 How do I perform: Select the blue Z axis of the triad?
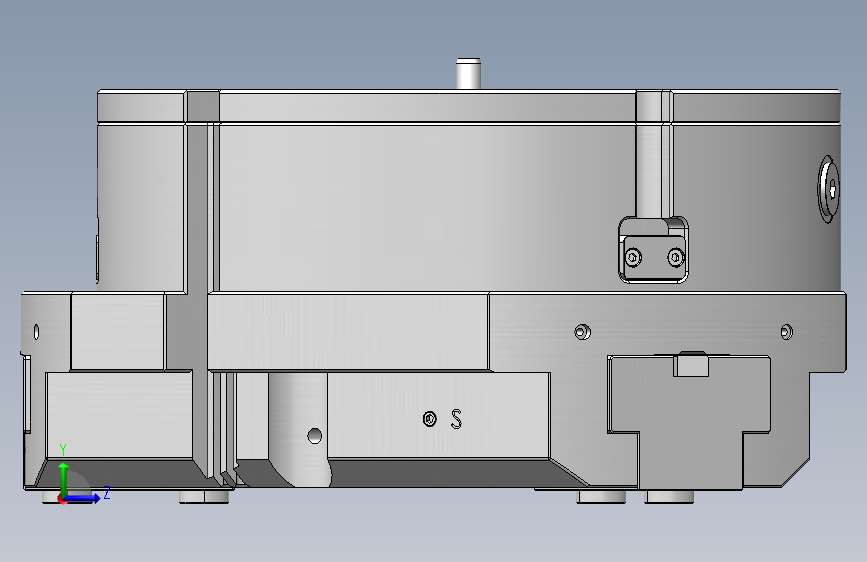pyautogui.click(x=83, y=498)
